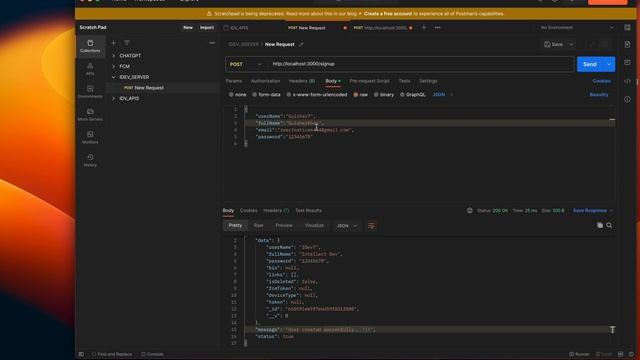Switch response view to Raw

click(x=258, y=225)
